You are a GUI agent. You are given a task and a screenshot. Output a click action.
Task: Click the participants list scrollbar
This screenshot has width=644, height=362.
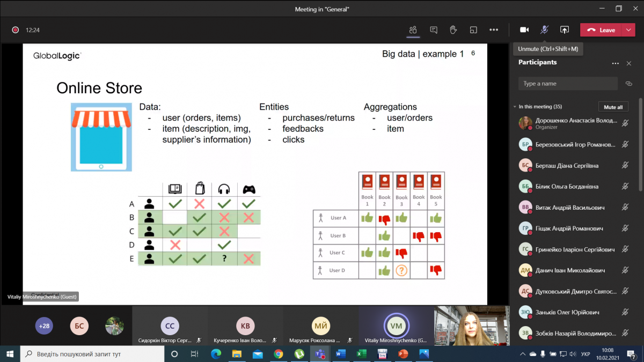640,145
